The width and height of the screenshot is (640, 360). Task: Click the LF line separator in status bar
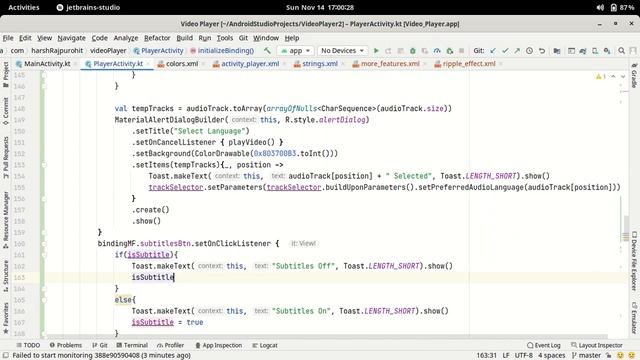tap(505, 356)
